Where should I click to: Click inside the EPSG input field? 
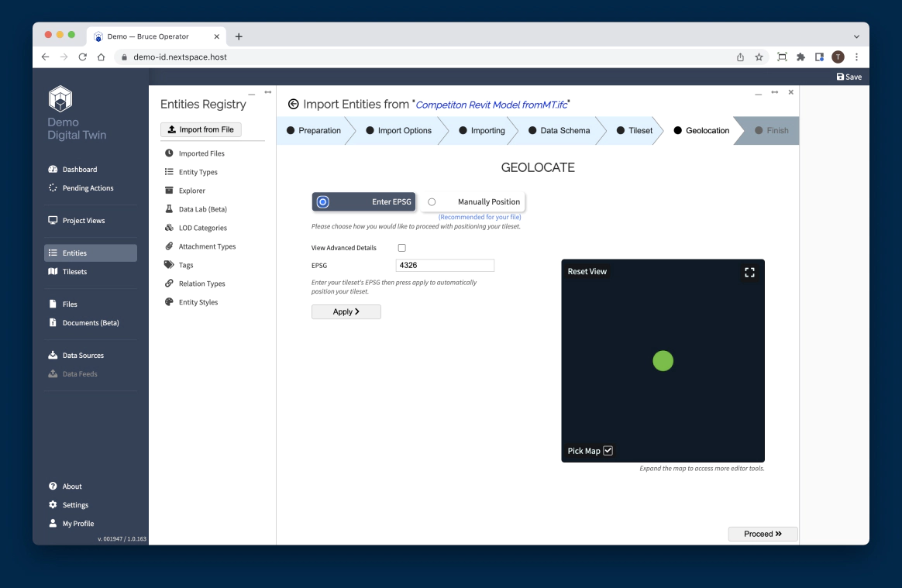445,265
